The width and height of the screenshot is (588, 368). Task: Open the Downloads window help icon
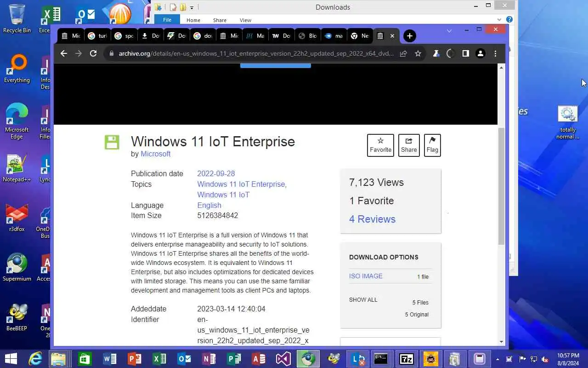tap(509, 20)
